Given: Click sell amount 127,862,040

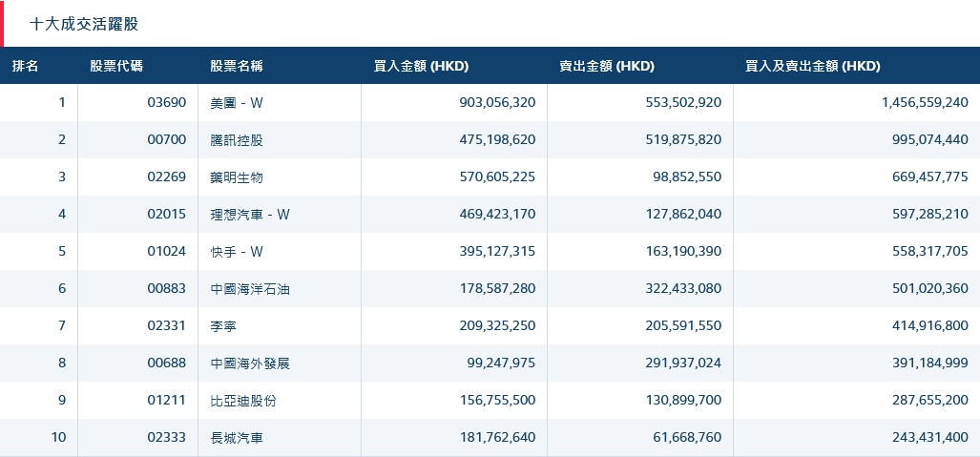Looking at the screenshot, I should click(683, 215).
